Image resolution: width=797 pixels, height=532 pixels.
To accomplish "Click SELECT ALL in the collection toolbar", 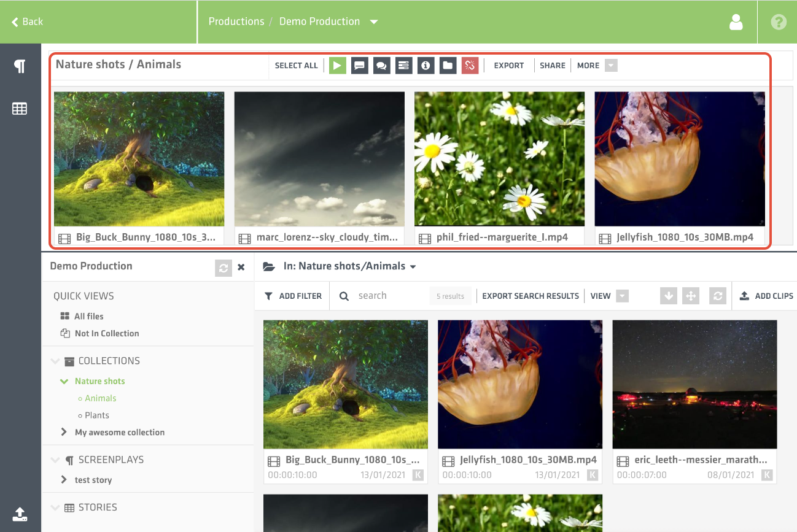I will 297,66.
